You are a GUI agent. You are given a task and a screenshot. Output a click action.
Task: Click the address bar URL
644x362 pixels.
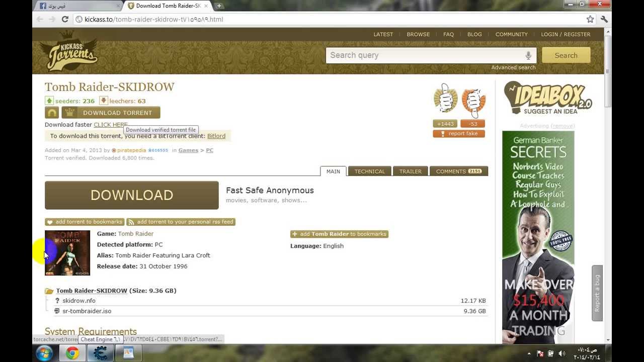pos(154,19)
